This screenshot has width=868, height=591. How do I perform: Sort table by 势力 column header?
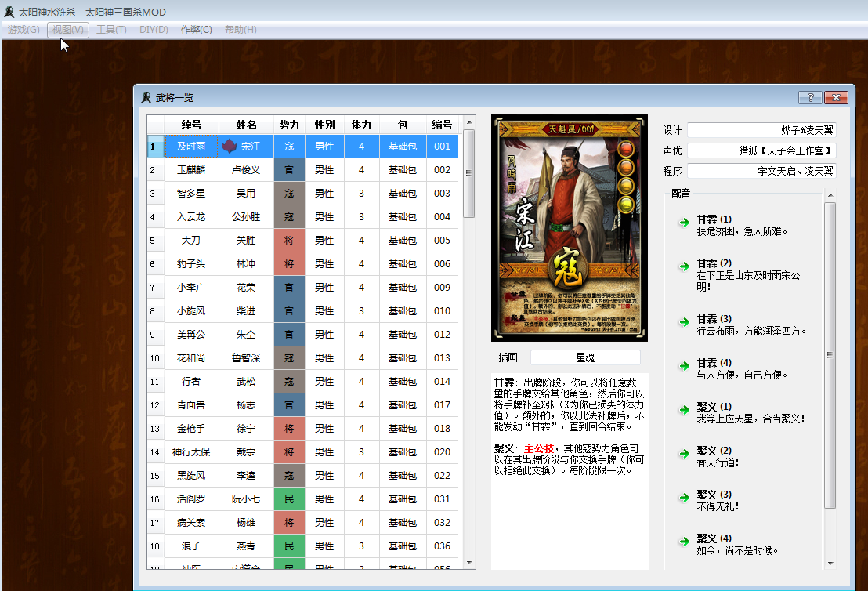289,125
